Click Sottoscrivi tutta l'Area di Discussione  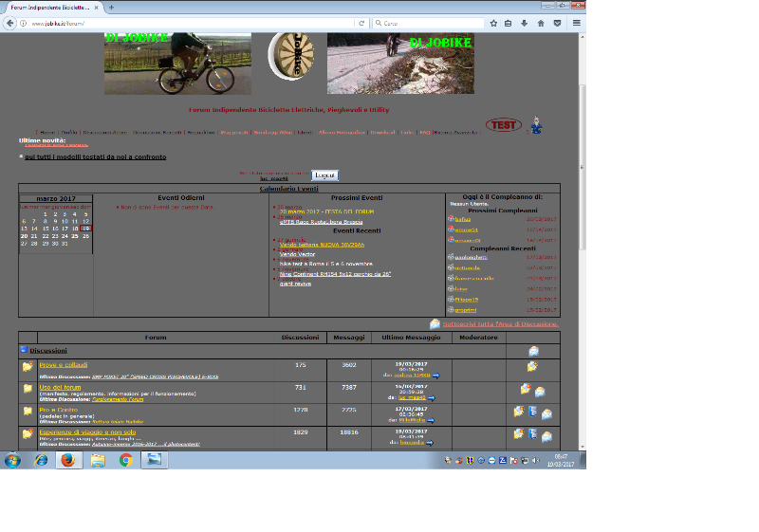pyautogui.click(x=501, y=324)
